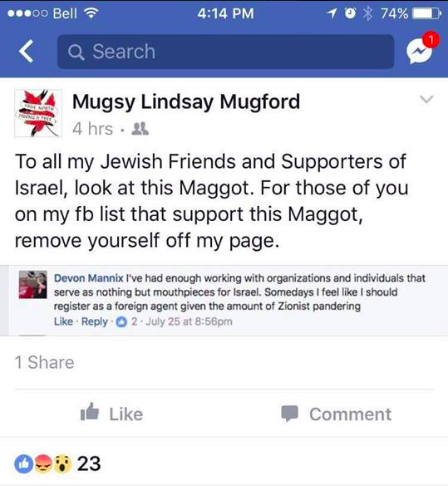448x486 pixels.
Task: View the 1 Share details
Action: (44, 362)
